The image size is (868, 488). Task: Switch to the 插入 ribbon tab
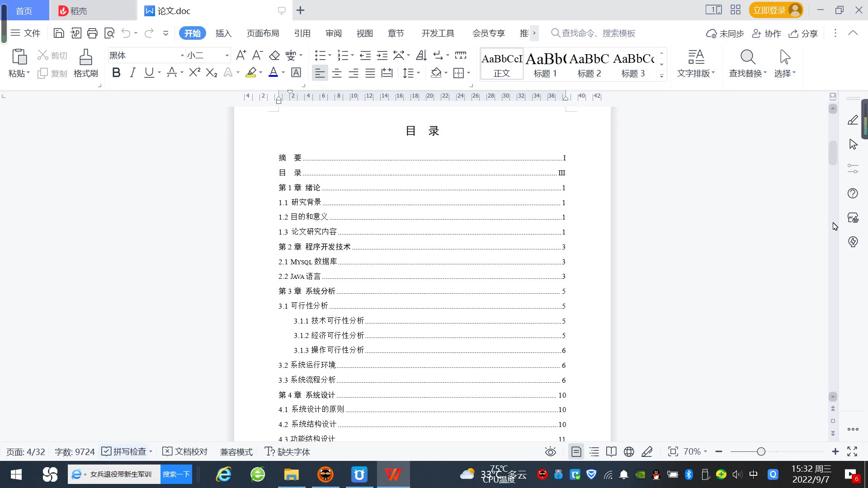[x=223, y=33]
